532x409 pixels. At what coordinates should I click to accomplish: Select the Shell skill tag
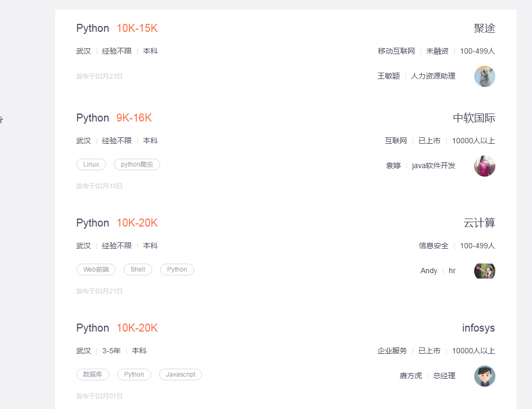(138, 269)
